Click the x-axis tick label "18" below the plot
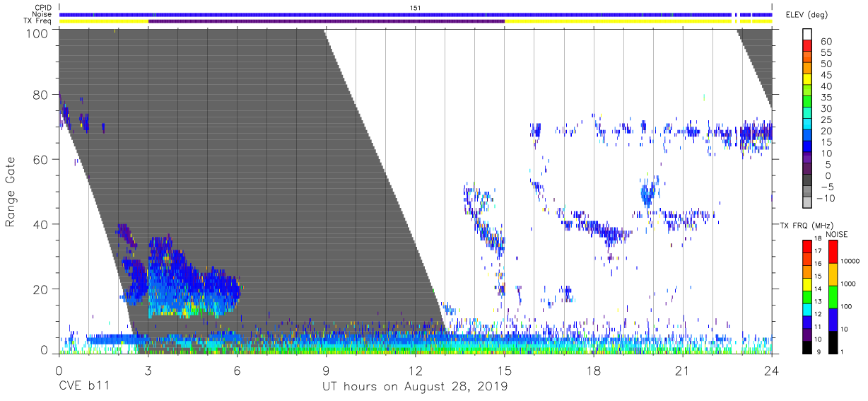The image size is (868, 401). coord(593,371)
